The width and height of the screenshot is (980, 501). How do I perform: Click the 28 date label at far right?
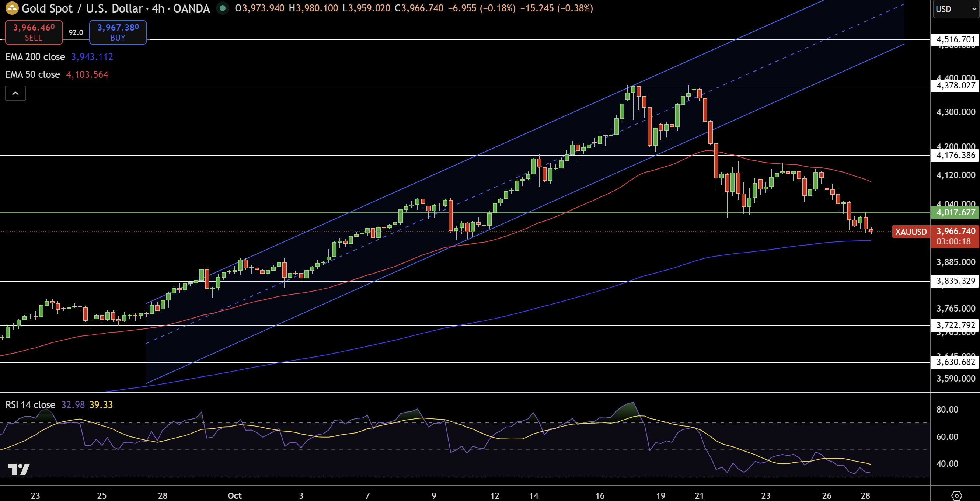[865, 495]
